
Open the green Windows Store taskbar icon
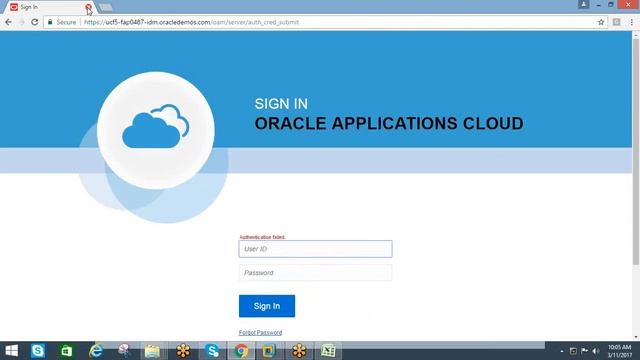tap(67, 351)
